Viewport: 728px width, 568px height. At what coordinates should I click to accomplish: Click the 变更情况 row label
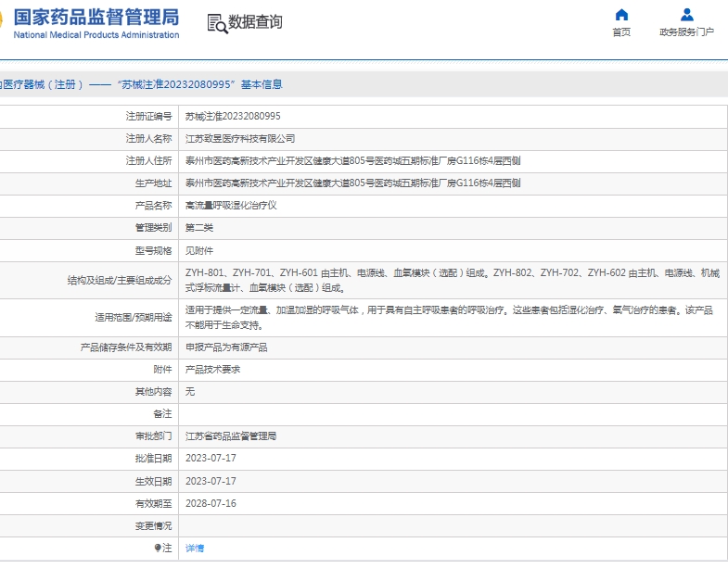[x=153, y=525]
